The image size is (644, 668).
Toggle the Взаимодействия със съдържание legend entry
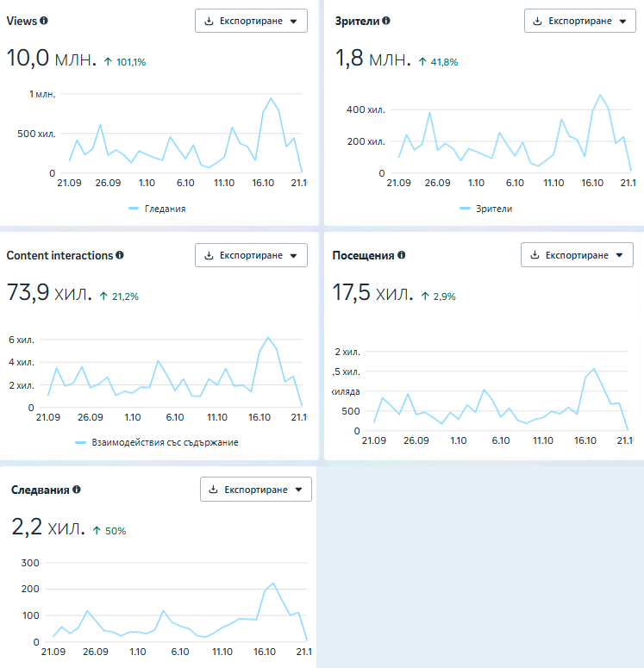pyautogui.click(x=156, y=442)
